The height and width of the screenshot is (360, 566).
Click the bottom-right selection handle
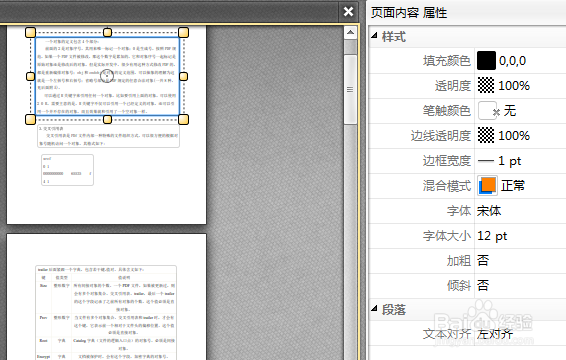(x=183, y=119)
